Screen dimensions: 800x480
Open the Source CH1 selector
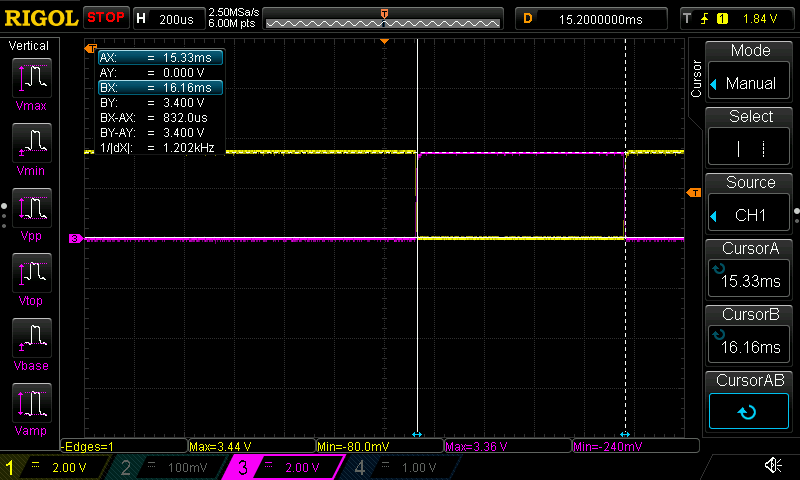750,203
